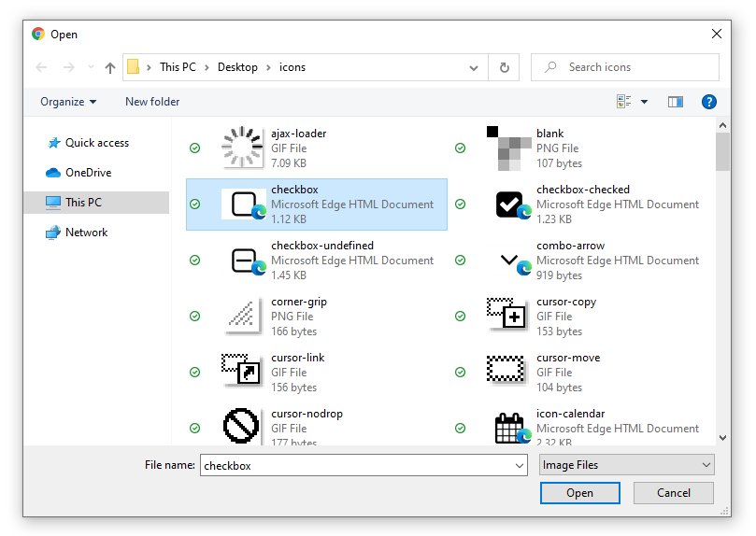The width and height of the screenshot is (756, 536).
Task: Go forward using the Forward arrow
Action: (69, 67)
